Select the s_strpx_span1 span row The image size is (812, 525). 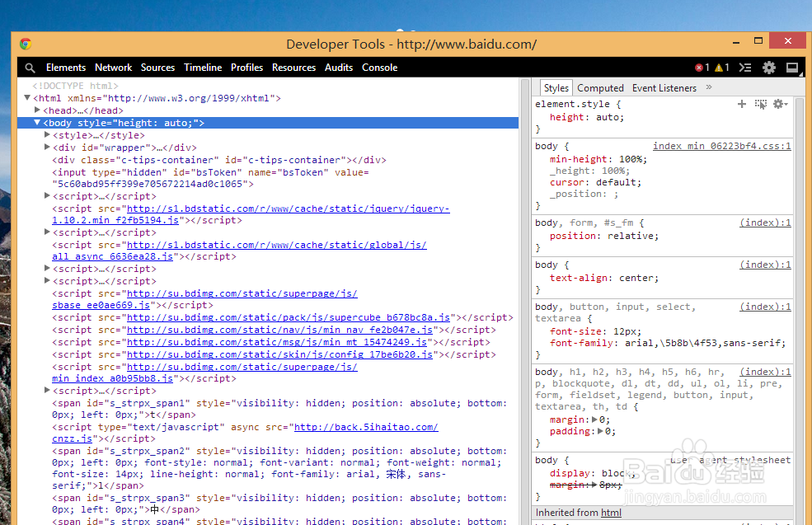(x=279, y=409)
